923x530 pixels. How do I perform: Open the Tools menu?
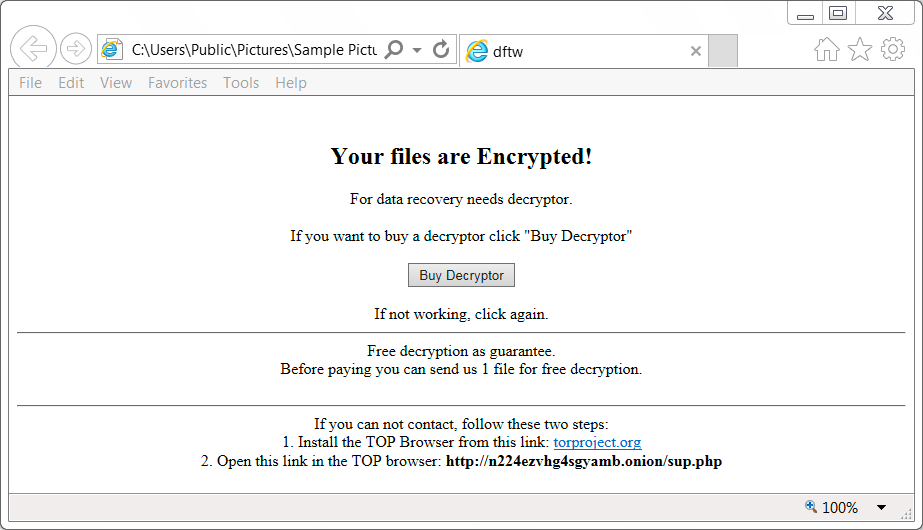241,83
